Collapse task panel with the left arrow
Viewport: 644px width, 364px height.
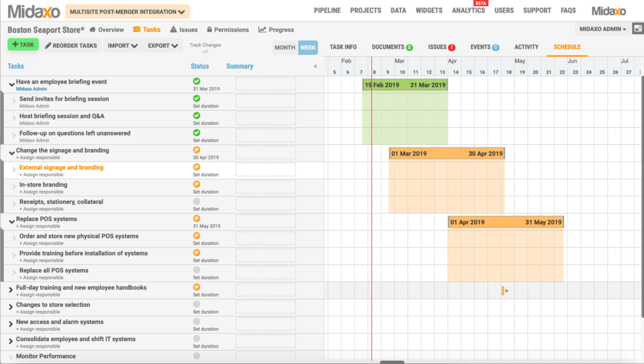point(315,66)
